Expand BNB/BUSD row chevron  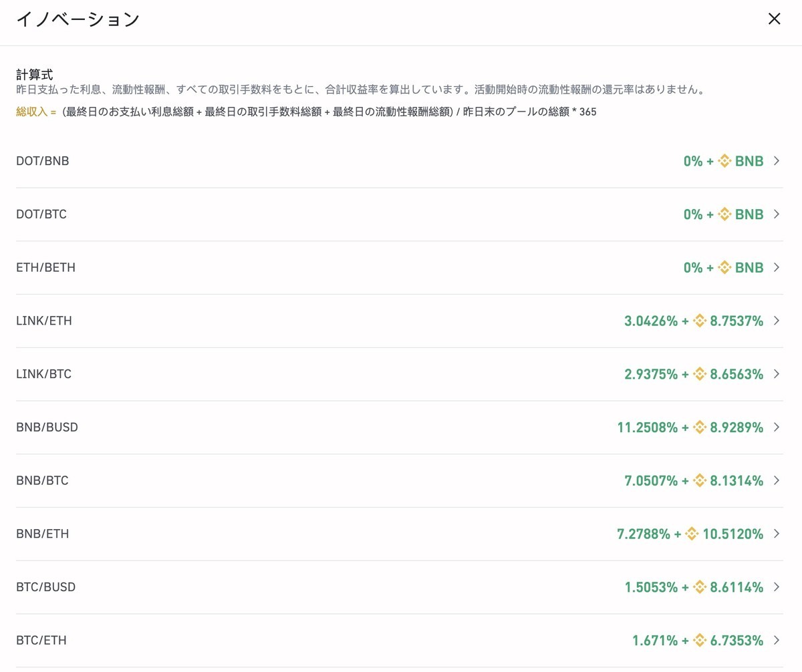click(x=777, y=427)
